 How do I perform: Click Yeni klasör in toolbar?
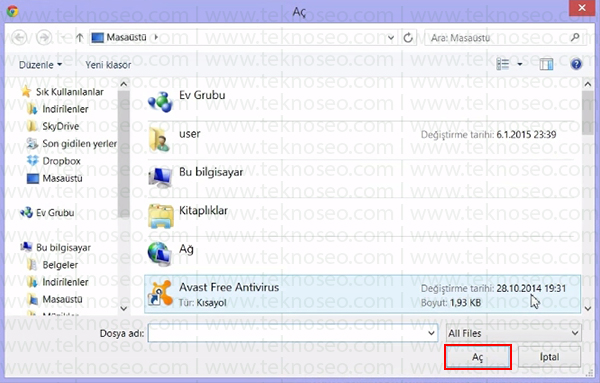pyautogui.click(x=108, y=65)
